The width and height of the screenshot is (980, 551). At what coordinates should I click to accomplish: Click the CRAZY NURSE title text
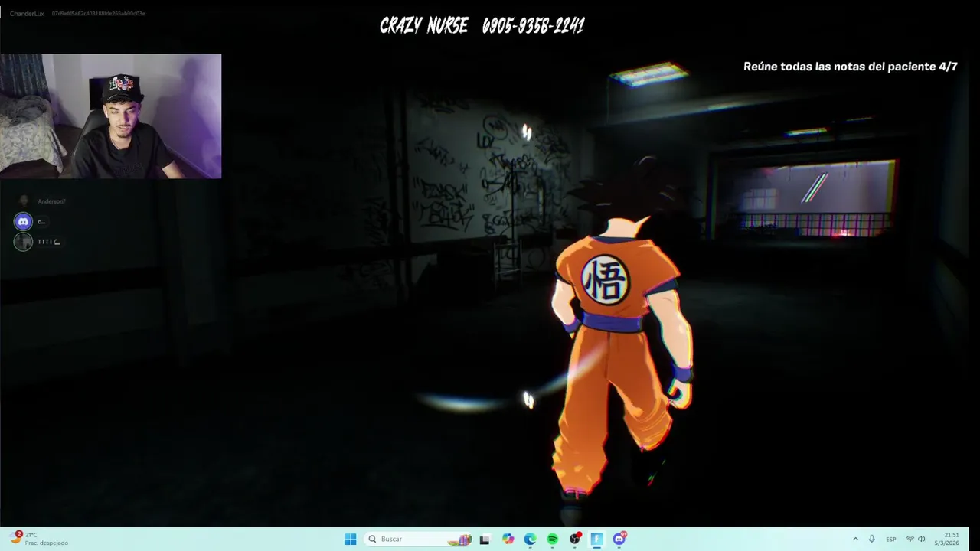pos(423,26)
